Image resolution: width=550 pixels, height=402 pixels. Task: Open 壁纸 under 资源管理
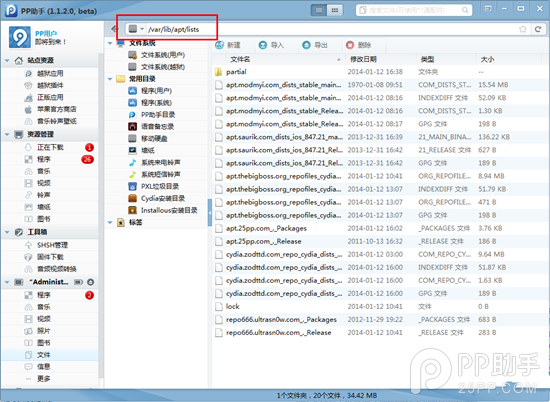(x=43, y=207)
